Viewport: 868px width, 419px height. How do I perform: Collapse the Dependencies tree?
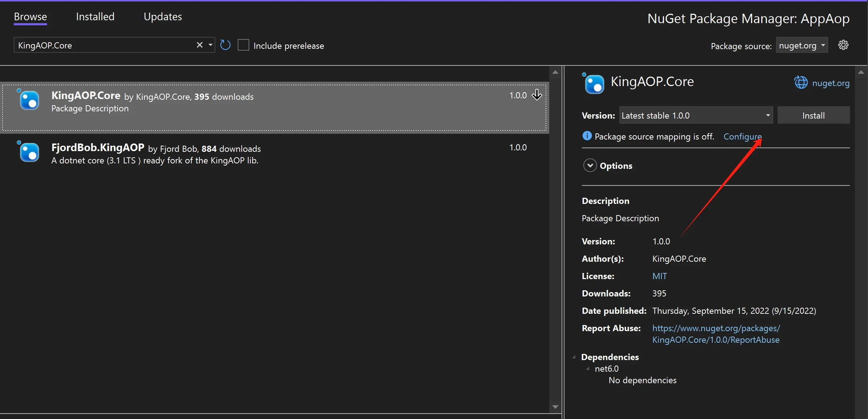574,357
